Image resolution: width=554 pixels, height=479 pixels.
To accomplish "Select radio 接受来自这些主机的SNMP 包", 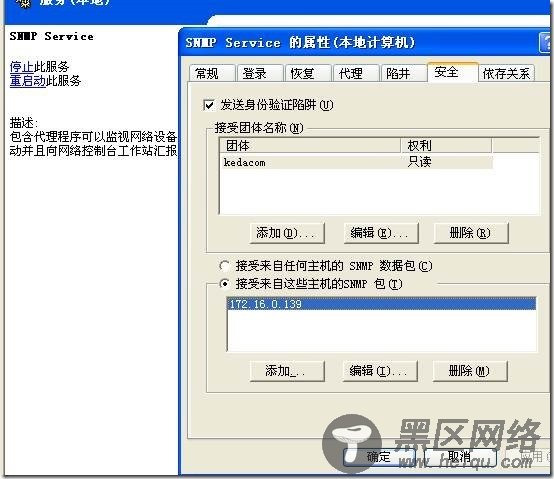I will coord(224,283).
